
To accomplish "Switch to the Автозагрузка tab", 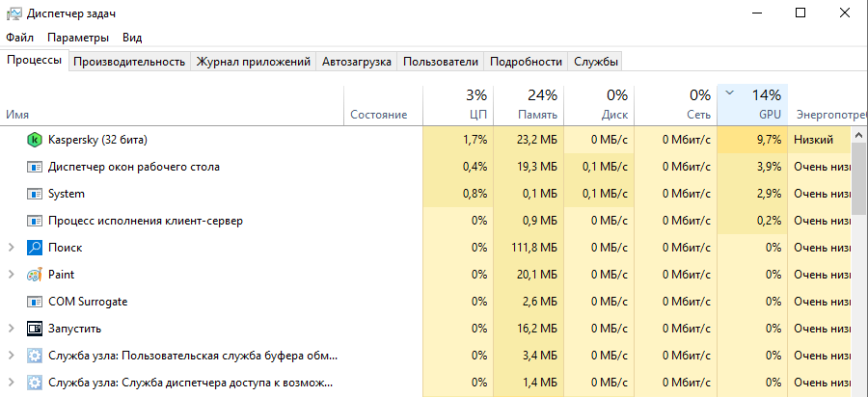I will click(357, 62).
